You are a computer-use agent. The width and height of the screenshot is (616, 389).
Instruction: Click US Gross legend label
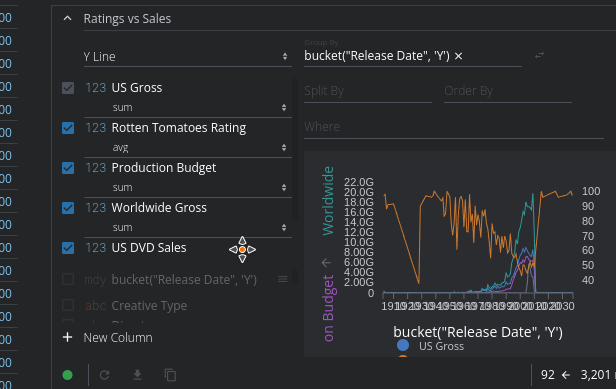[441, 346]
